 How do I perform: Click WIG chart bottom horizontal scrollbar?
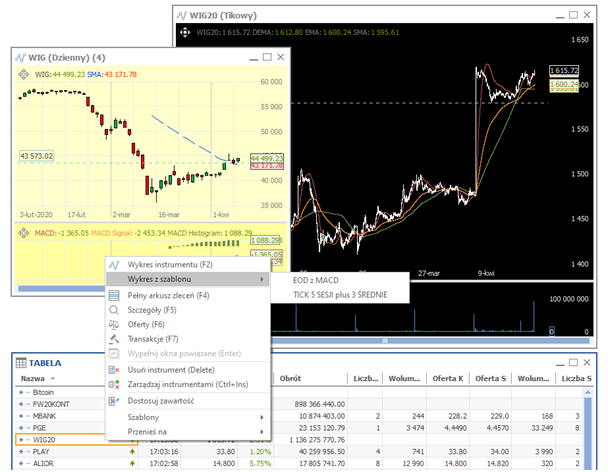62,289
